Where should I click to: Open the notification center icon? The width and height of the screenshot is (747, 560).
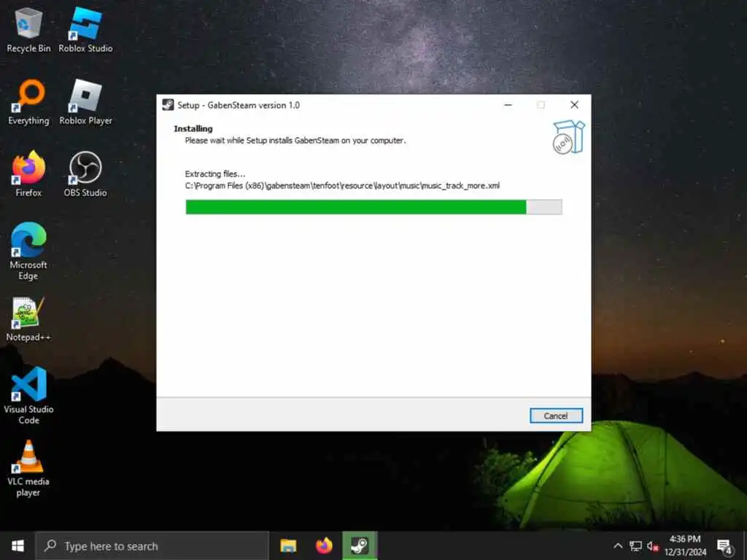click(x=724, y=546)
